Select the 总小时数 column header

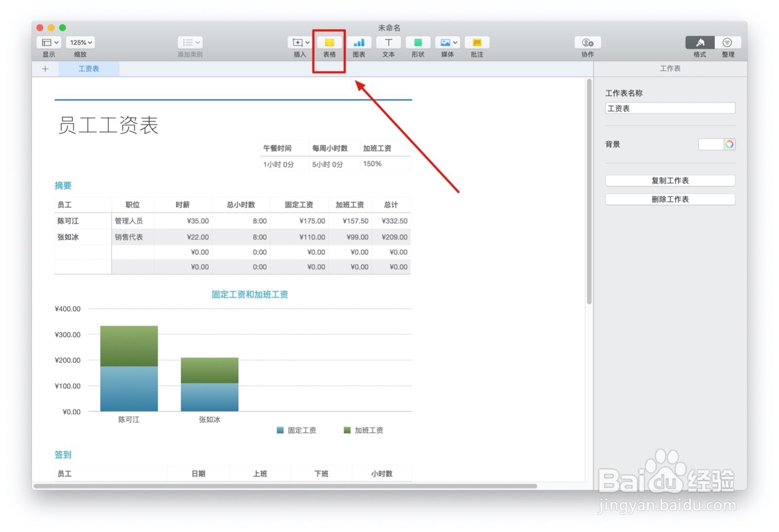(241, 205)
